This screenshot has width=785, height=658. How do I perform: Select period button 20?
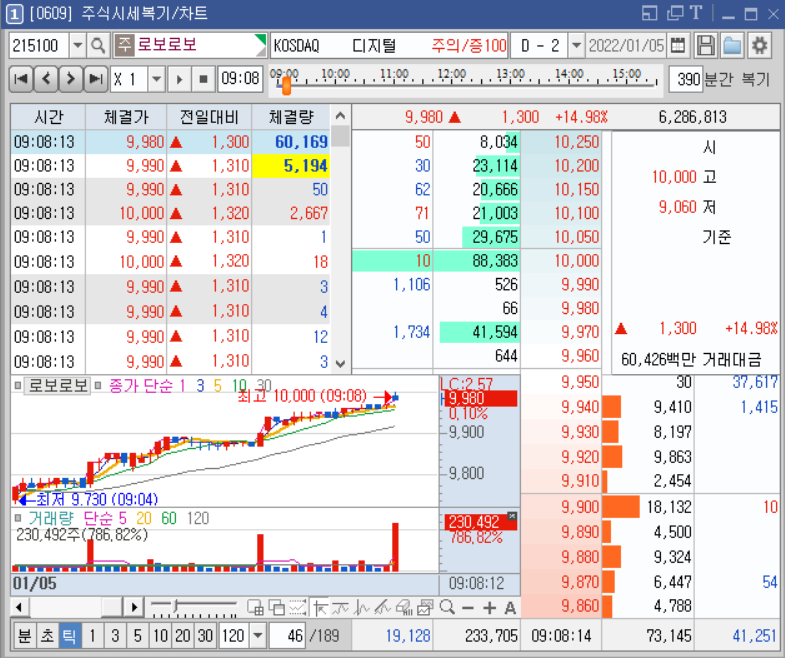point(183,636)
